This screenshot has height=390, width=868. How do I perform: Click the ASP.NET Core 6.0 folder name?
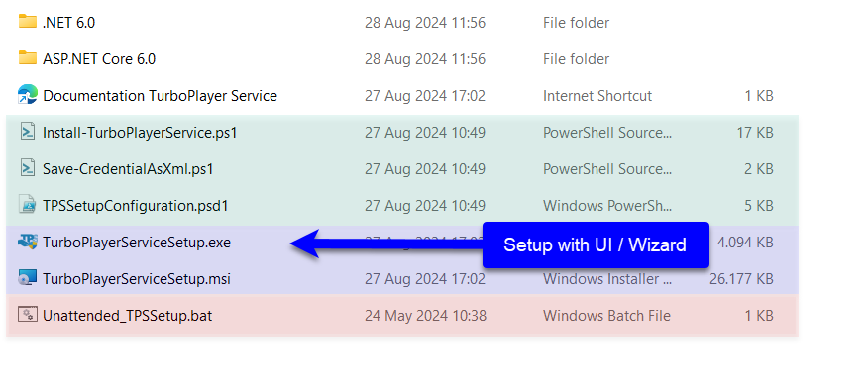[99, 59]
